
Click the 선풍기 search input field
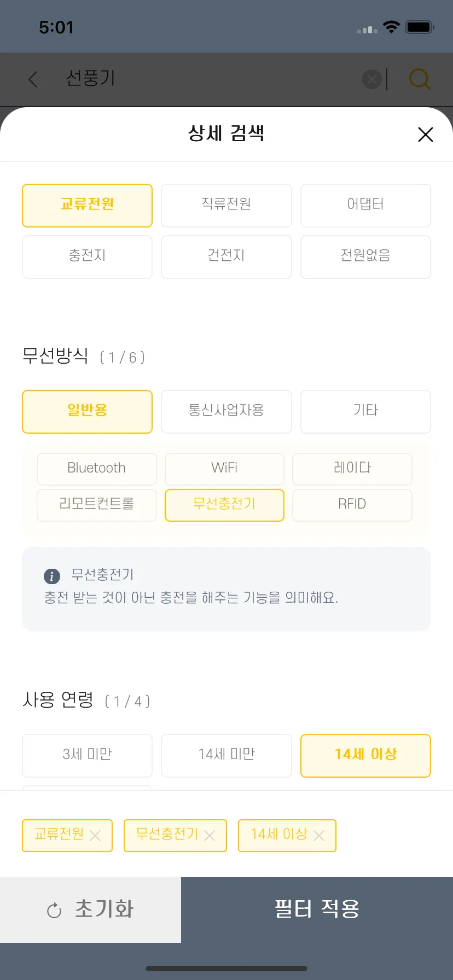click(x=208, y=79)
